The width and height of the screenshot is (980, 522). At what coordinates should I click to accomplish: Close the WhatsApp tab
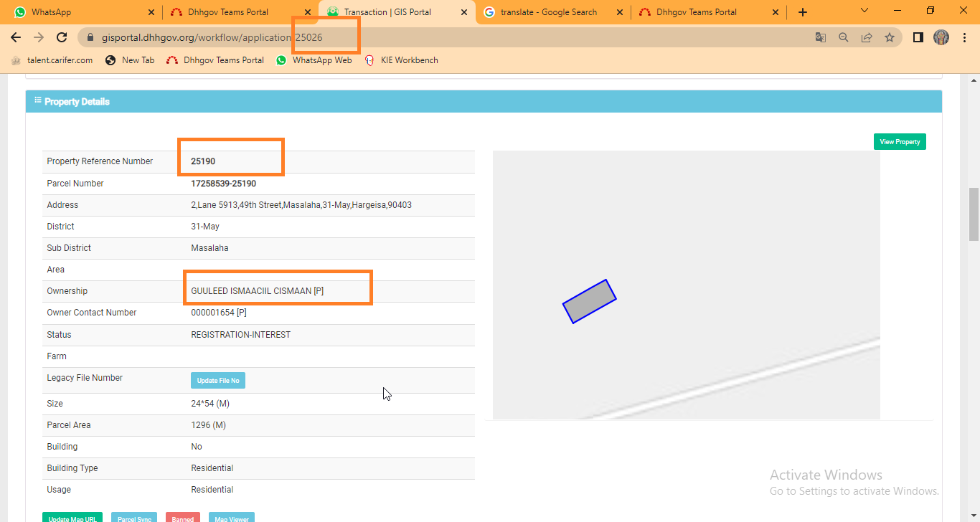click(x=151, y=12)
